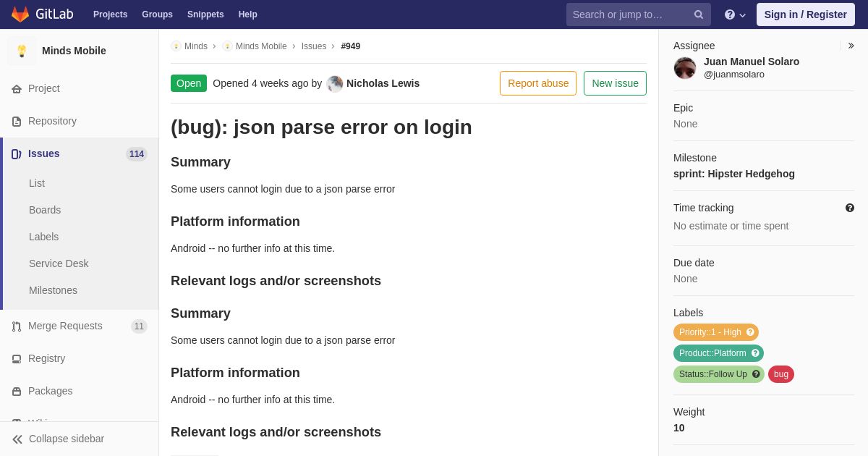Open Help in the top navigation
This screenshot has height=456, width=868.
pos(248,14)
